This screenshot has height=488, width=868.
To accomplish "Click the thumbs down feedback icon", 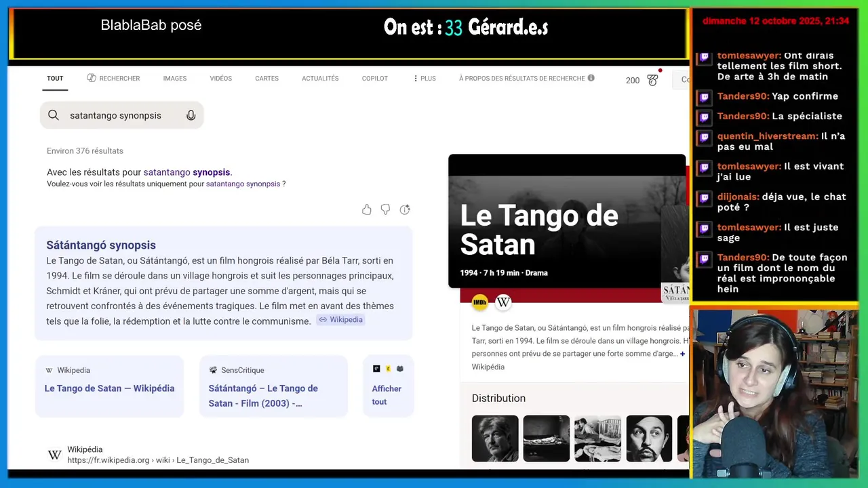I will [x=385, y=209].
